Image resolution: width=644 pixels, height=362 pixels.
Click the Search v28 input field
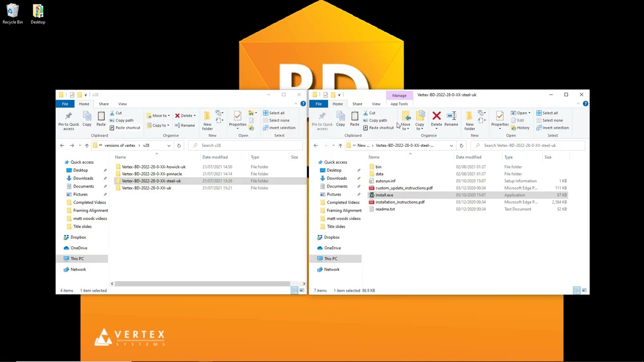pos(247,145)
